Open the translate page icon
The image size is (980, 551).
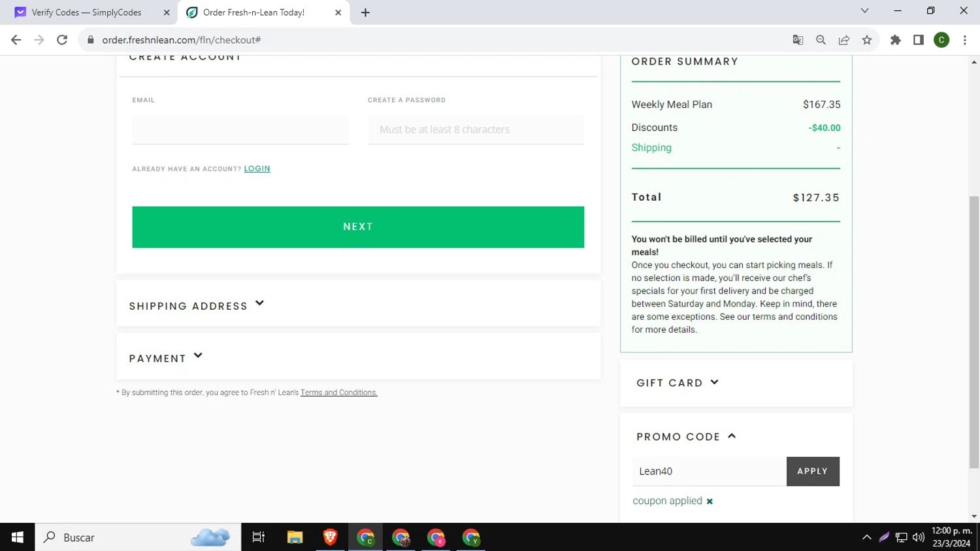[798, 40]
